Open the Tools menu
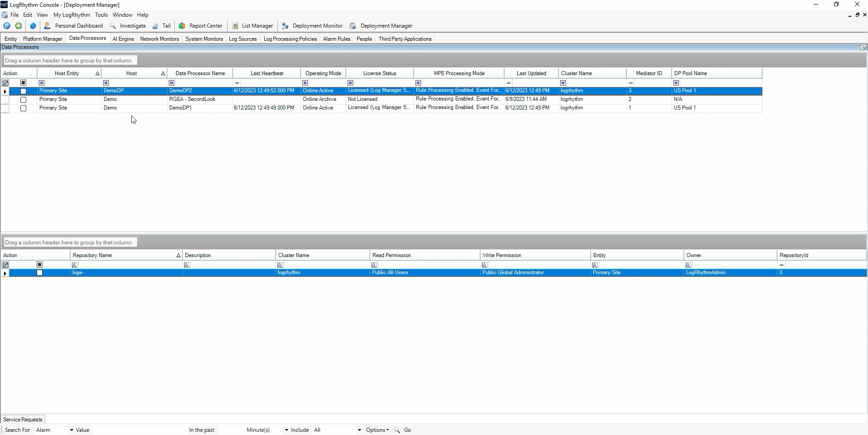Screen dimensions: 868x435 pyautogui.click(x=101, y=15)
